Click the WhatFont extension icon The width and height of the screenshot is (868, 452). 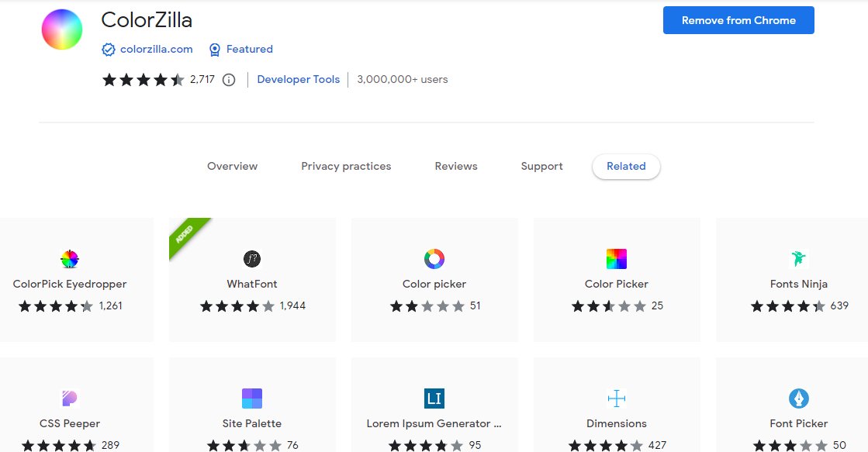[x=251, y=258]
